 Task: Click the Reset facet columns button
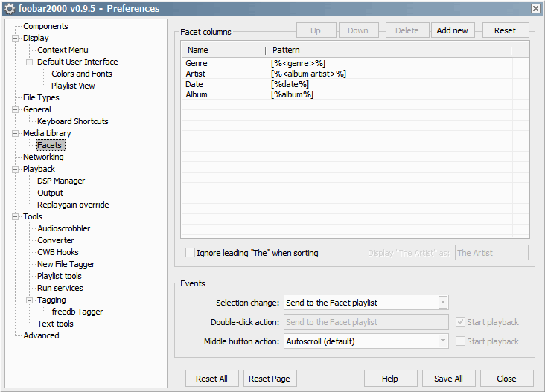[x=505, y=30]
